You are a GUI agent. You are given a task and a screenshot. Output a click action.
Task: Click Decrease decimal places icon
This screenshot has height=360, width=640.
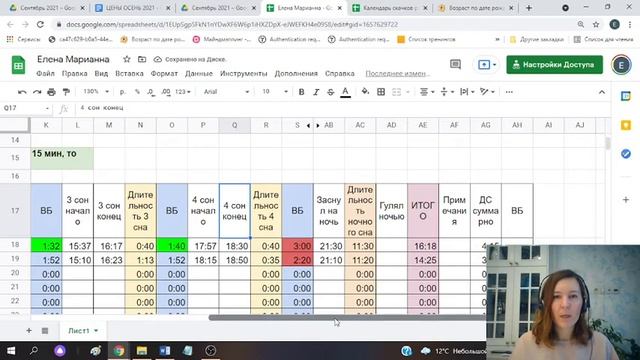coord(151,92)
